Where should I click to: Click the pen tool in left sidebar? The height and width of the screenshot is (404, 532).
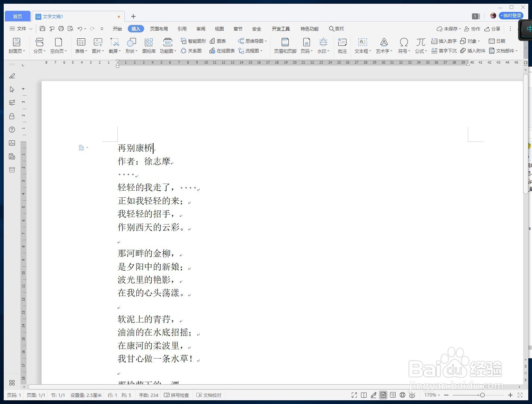pyautogui.click(x=12, y=76)
